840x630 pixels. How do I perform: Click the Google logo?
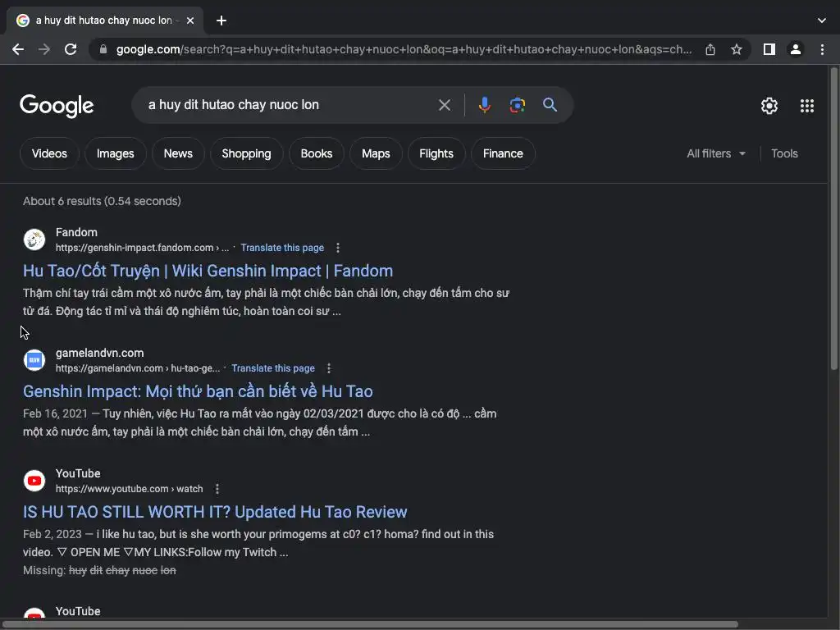(57, 106)
